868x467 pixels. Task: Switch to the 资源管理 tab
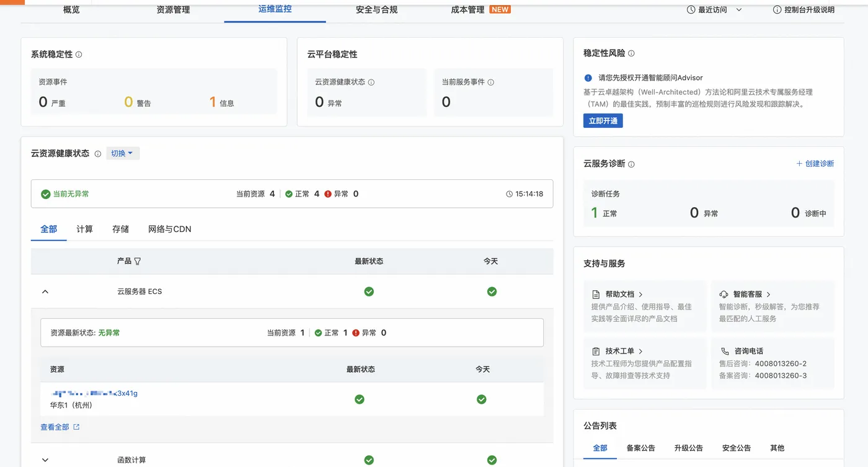173,10
